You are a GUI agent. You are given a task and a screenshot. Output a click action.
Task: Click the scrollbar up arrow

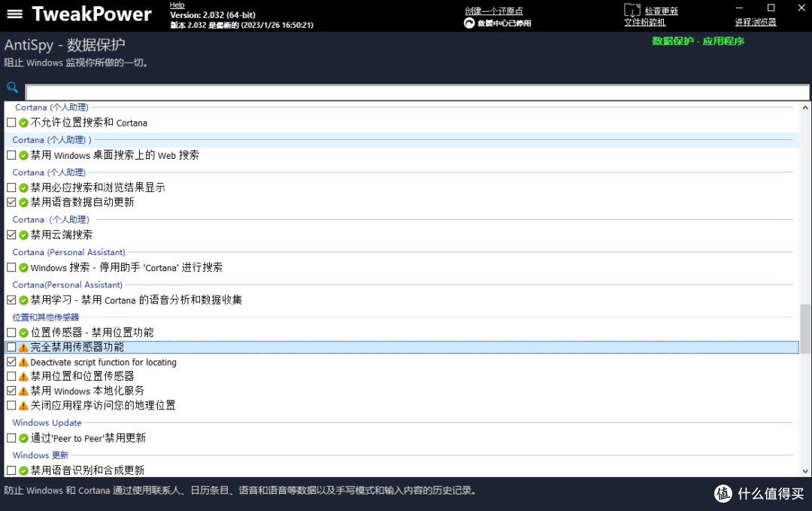click(805, 108)
